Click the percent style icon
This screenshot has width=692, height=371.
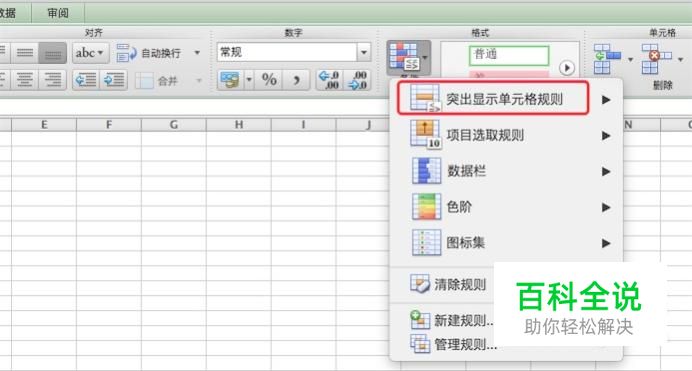269,80
